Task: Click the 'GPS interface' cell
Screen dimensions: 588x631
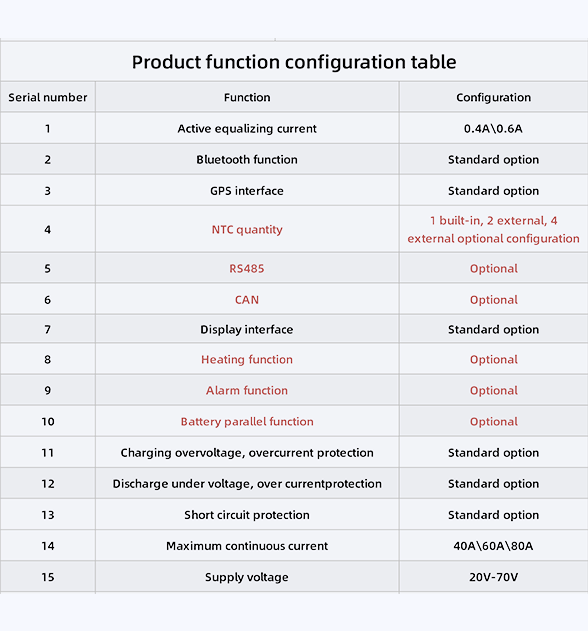Action: coord(247,191)
